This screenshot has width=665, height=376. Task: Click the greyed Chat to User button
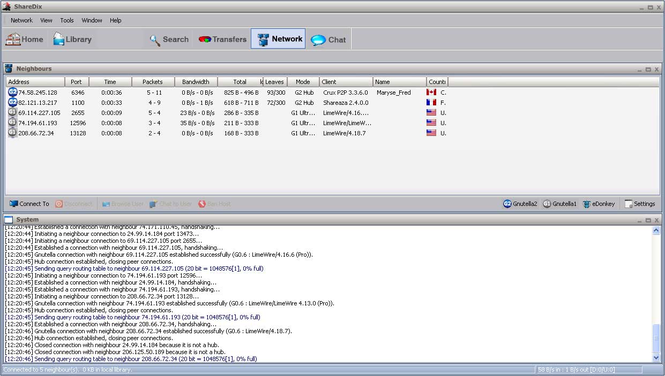point(171,204)
